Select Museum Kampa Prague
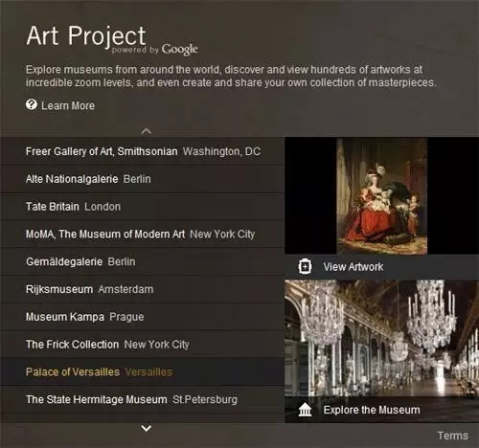This screenshot has height=448, width=479. (x=142, y=317)
